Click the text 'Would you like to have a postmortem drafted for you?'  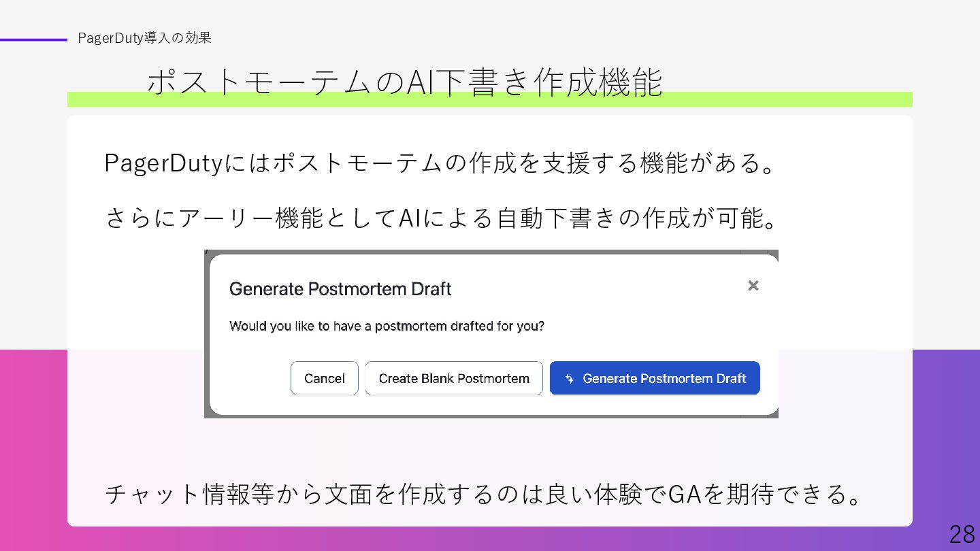(x=387, y=327)
